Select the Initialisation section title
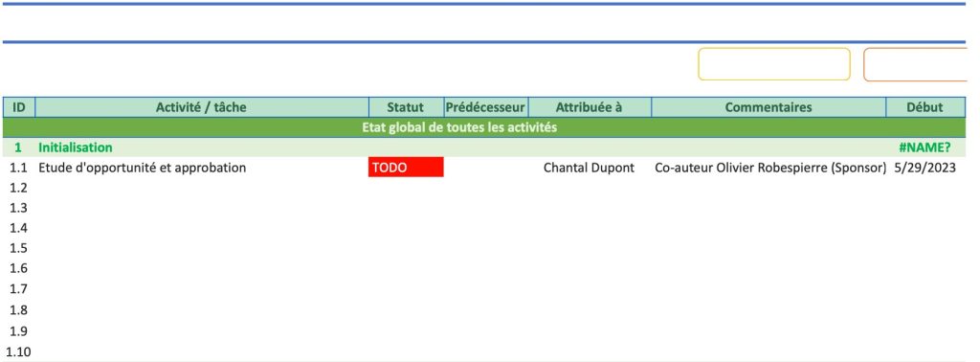980x362 pixels. (76, 147)
